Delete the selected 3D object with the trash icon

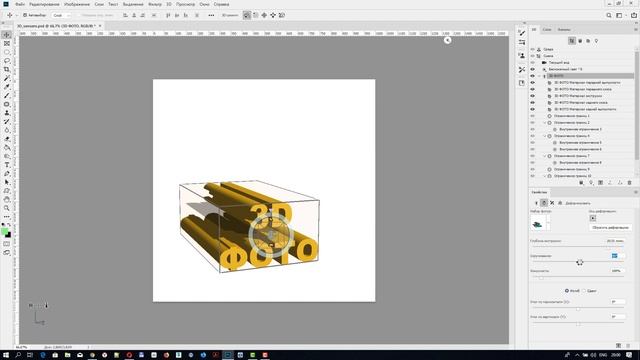click(x=629, y=183)
